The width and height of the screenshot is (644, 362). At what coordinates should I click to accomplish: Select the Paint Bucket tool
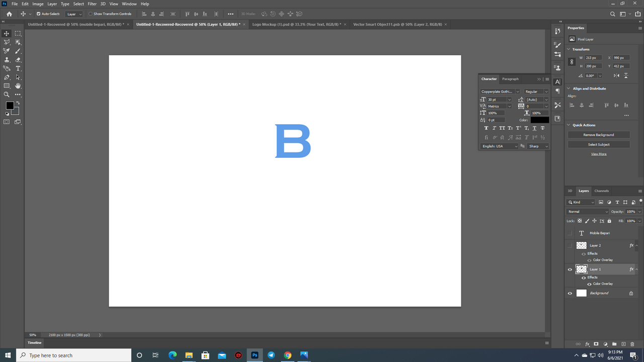pyautogui.click(x=7, y=68)
